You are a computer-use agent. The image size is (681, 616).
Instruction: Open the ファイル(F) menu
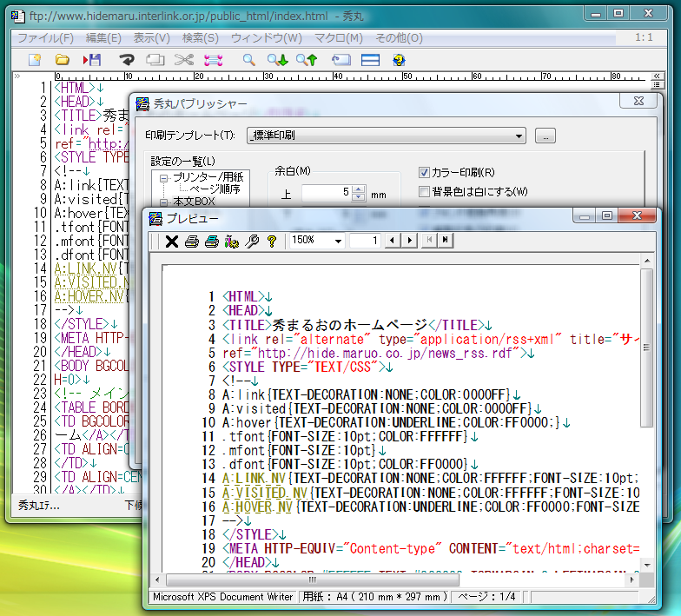coord(45,38)
